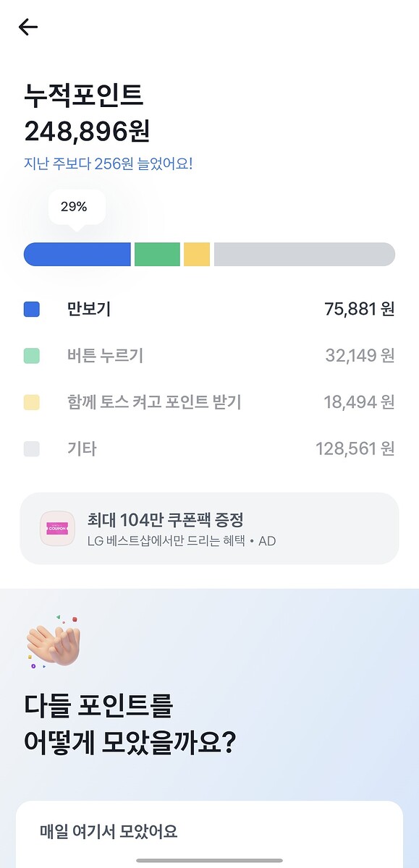
Task: Tap the 75,881 원 amount
Action: click(360, 310)
